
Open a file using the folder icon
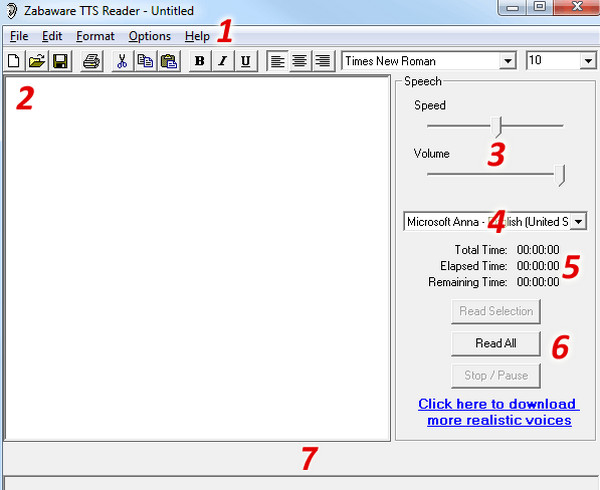[x=37, y=61]
